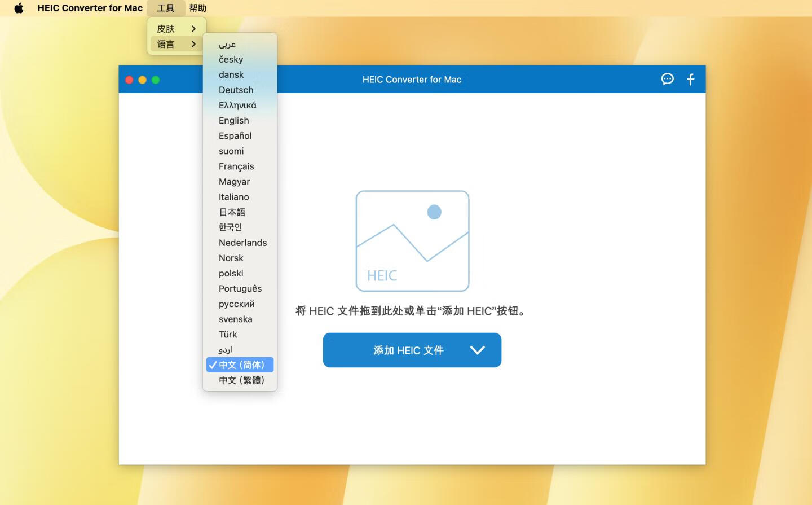The image size is (812, 505).
Task: Minimize the HEIC Converter window
Action: click(x=142, y=80)
